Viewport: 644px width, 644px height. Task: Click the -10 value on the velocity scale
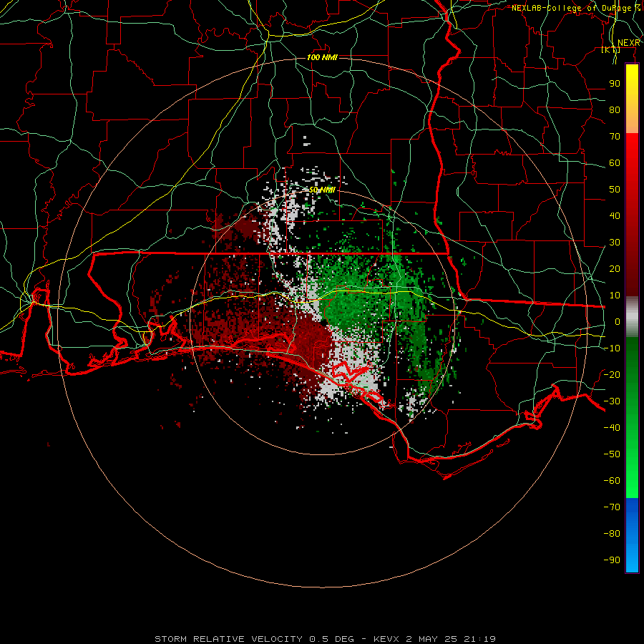pos(612,348)
